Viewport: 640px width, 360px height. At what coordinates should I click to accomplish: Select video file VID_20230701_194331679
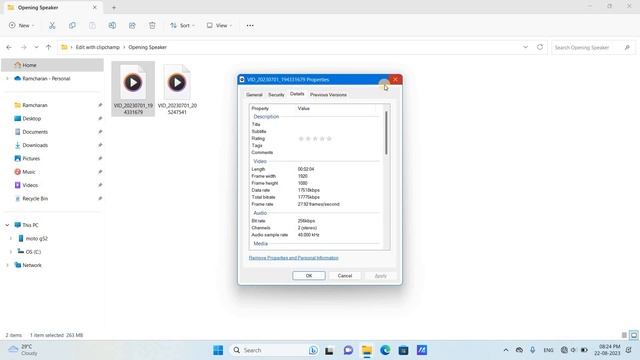(133, 89)
